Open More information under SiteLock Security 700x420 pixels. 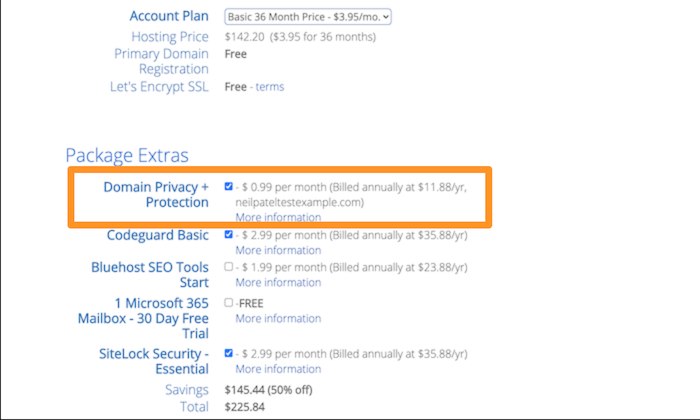click(278, 369)
